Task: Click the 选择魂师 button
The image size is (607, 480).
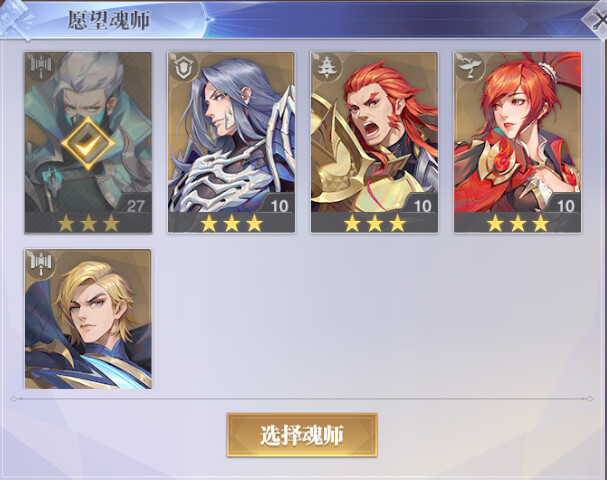Action: click(302, 435)
